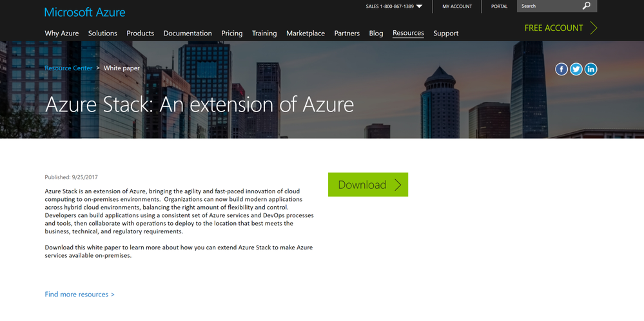Share page on Twitter icon
Screen dimensions: 644x321
click(576, 70)
